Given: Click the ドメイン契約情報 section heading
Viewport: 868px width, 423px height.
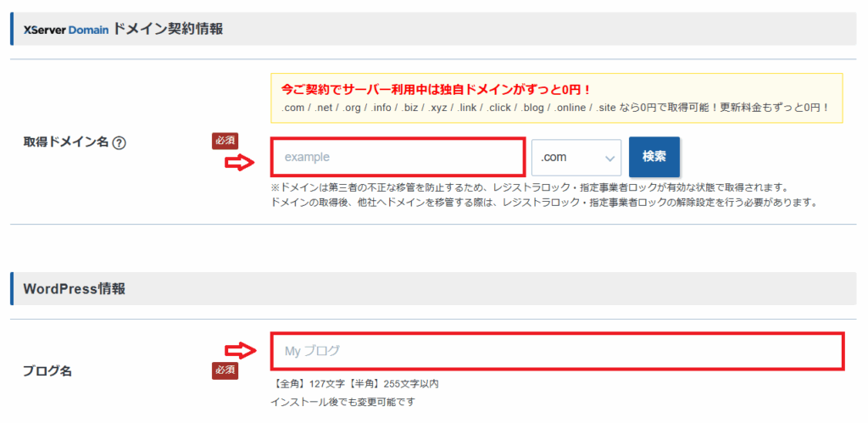Looking at the screenshot, I should [168, 30].
